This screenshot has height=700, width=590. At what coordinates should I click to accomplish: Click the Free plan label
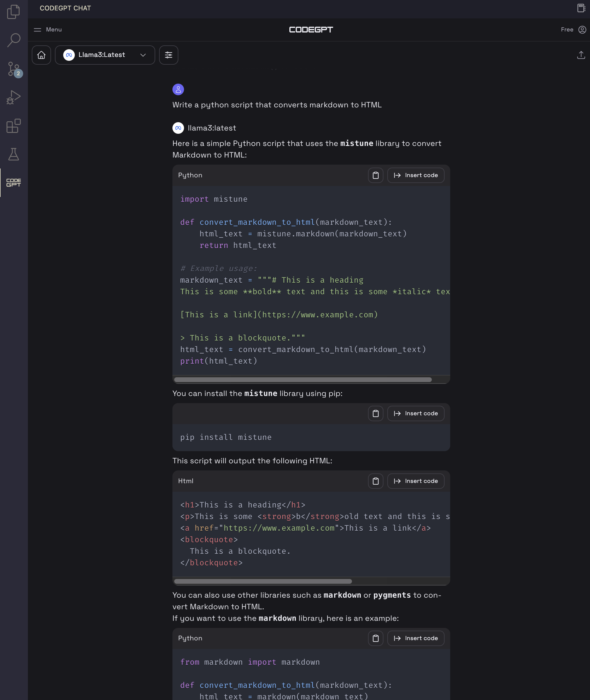(x=567, y=29)
